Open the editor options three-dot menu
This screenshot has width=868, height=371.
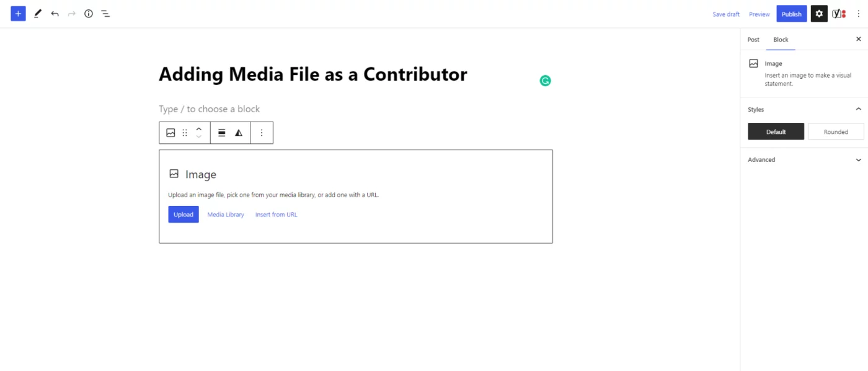858,14
